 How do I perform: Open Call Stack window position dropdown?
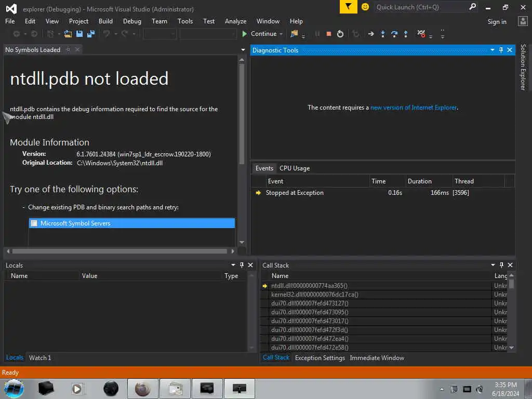pyautogui.click(x=493, y=265)
